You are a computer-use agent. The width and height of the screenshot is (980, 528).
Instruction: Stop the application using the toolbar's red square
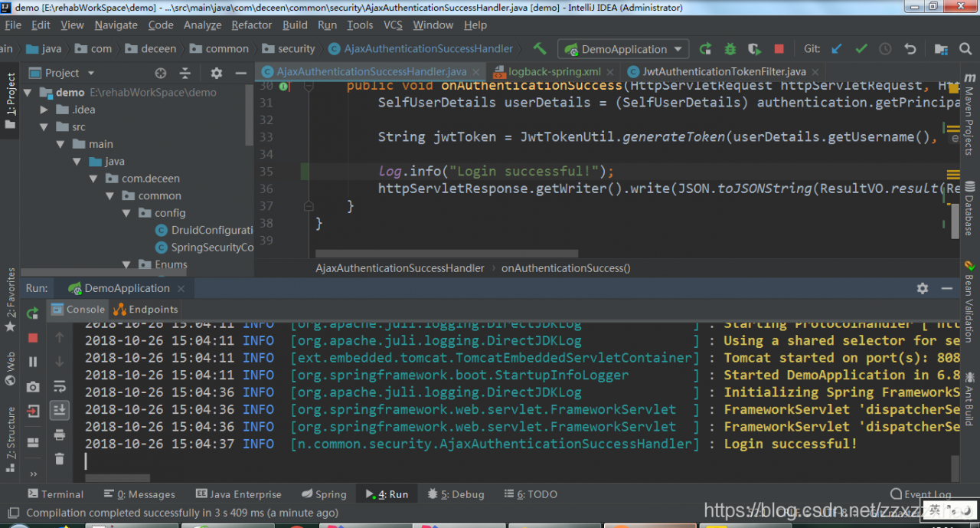[x=779, y=48]
